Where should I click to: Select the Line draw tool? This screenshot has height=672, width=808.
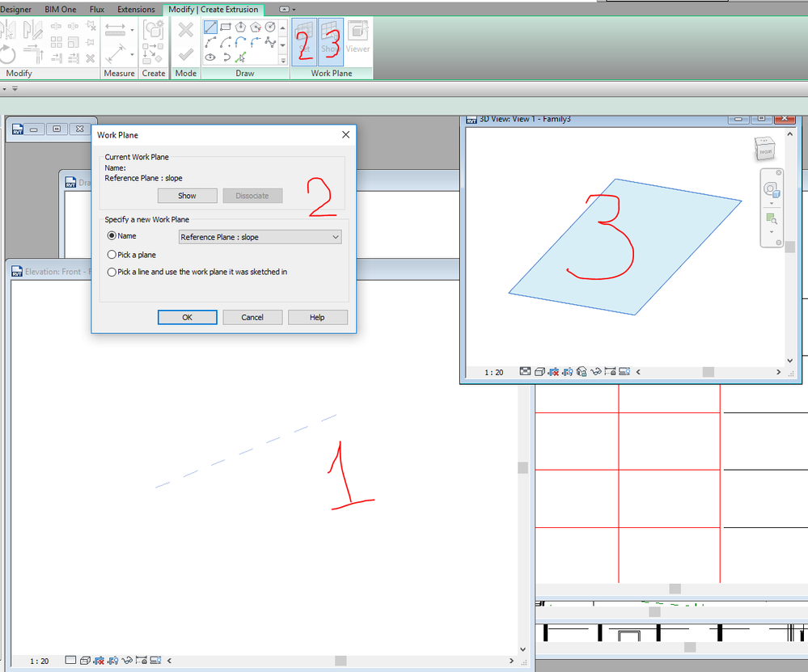pyautogui.click(x=210, y=27)
